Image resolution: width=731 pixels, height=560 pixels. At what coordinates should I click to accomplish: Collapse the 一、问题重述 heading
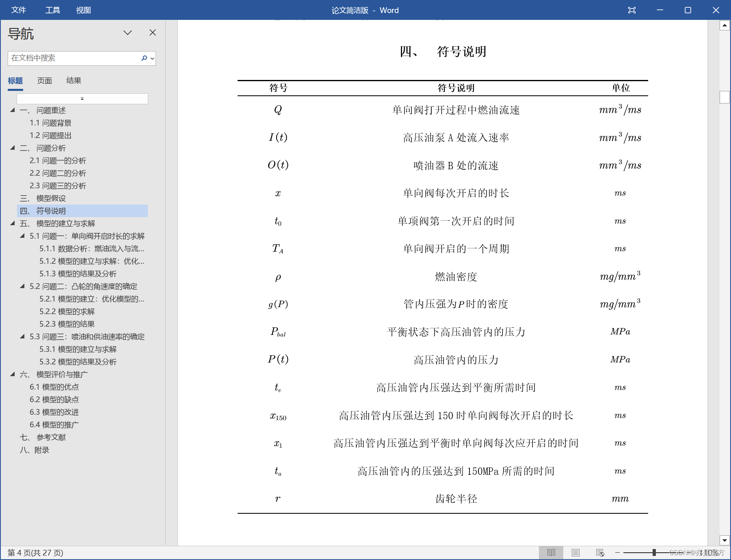tap(13, 110)
